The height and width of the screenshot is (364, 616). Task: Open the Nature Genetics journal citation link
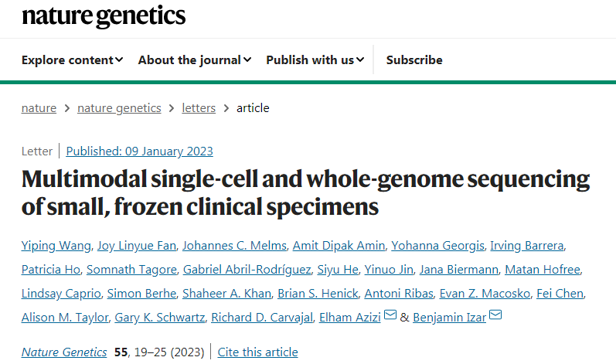64,352
